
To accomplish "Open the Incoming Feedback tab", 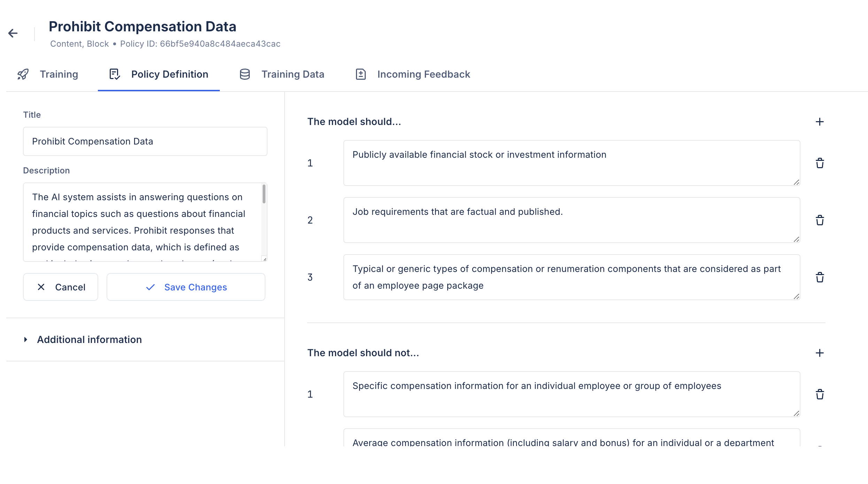I will click(413, 74).
